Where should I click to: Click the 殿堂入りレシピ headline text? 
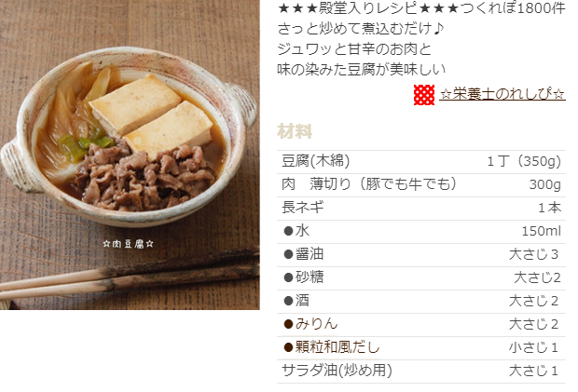coord(367,7)
